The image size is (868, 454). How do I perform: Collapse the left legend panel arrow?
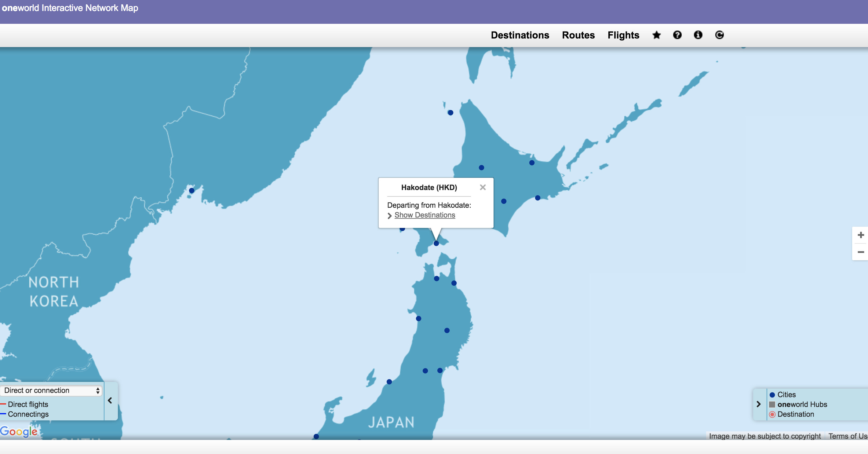point(110,401)
